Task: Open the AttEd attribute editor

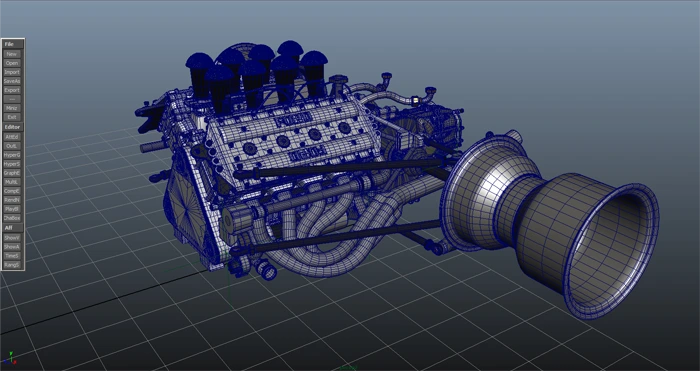Action: click(12, 137)
